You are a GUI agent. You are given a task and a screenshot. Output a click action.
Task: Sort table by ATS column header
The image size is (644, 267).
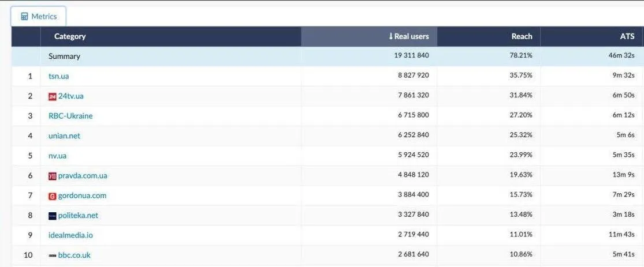click(627, 36)
